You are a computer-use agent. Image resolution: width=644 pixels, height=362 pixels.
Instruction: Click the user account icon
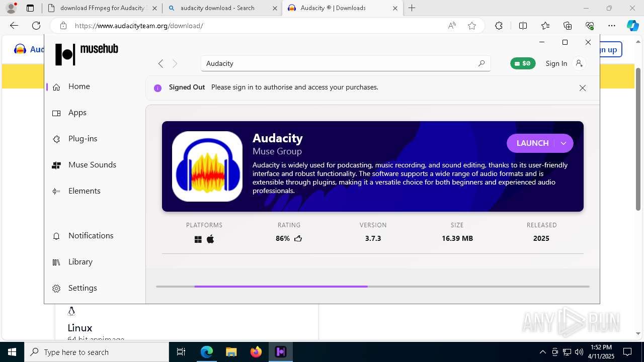[x=579, y=63]
